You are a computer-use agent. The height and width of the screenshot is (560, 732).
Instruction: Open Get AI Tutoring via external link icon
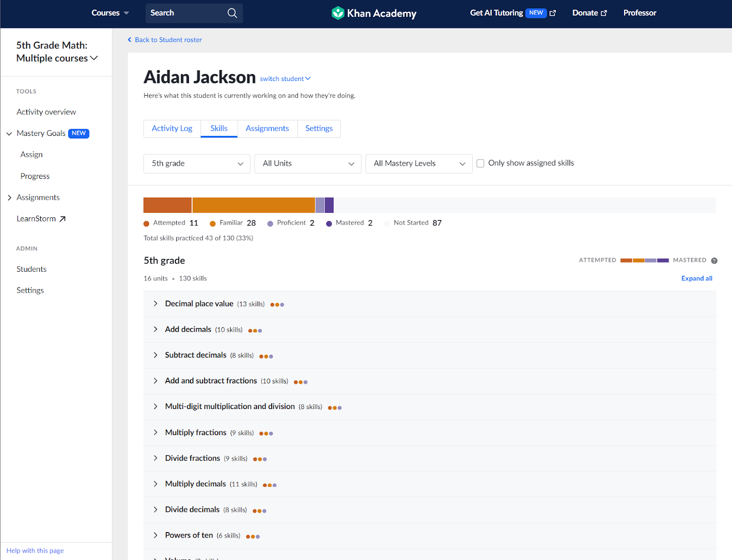pyautogui.click(x=553, y=13)
